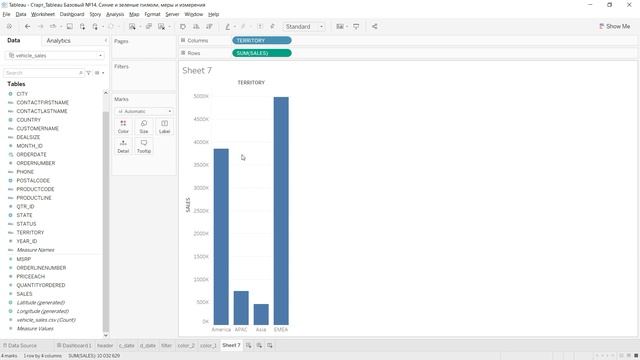
Task: Go to the Data Source tab
Action: [x=20, y=345]
